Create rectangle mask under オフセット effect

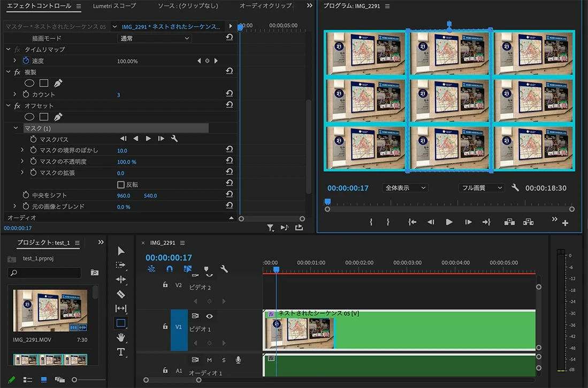(x=44, y=117)
